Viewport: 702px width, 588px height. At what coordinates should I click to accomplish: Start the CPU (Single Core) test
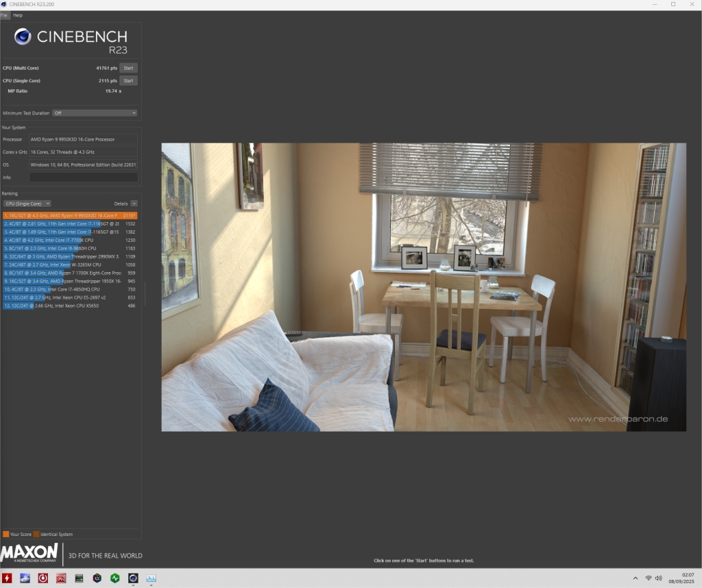click(128, 81)
